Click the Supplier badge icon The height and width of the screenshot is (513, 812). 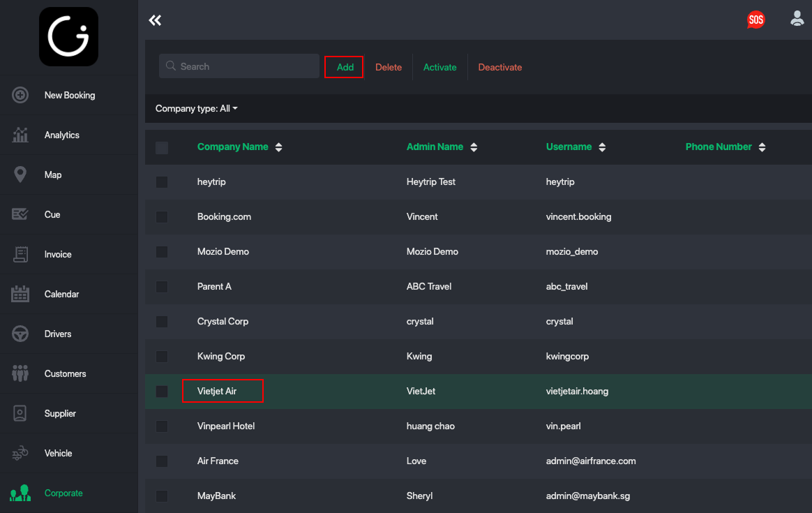[20, 413]
